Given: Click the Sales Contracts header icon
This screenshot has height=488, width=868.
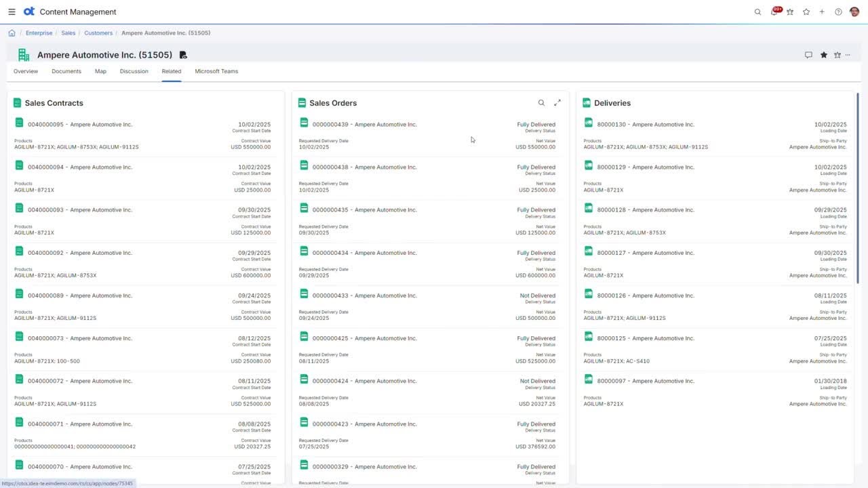Looking at the screenshot, I should [x=18, y=103].
